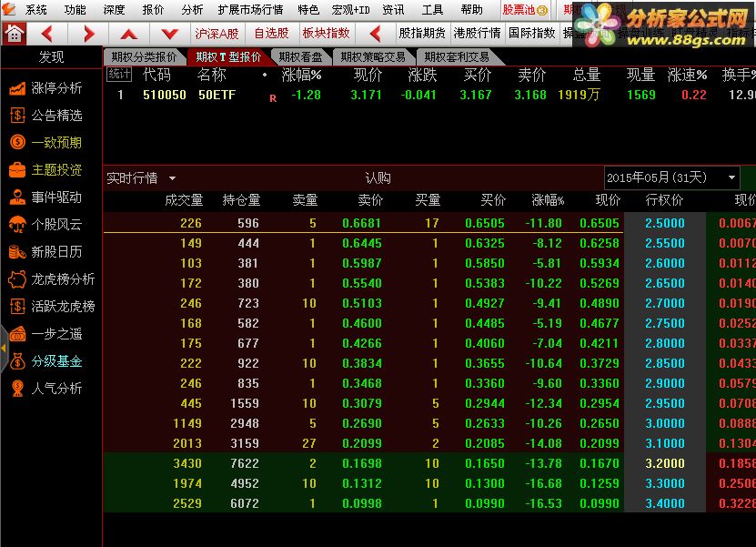
Task: Collapse sidebar with left edge arrow
Action: pyautogui.click(x=4, y=348)
